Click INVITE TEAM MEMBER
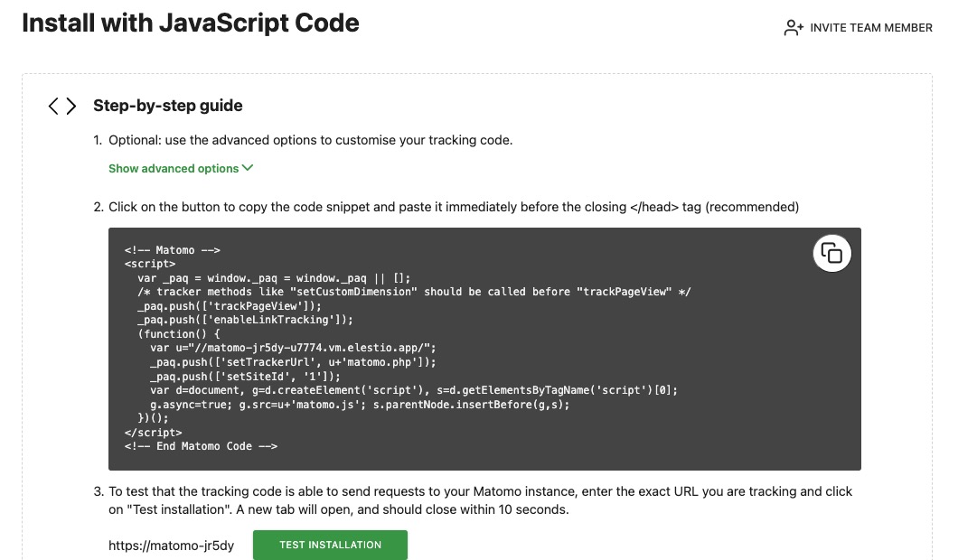 coord(869,27)
